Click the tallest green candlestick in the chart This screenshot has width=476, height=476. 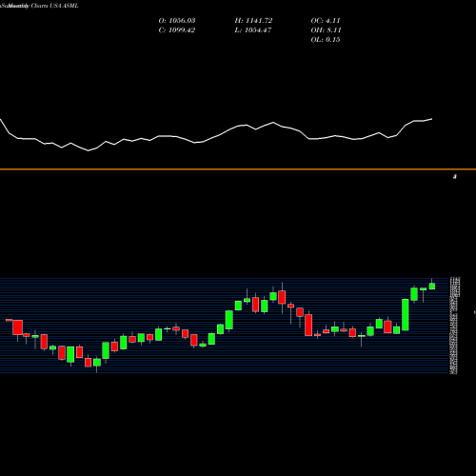pyautogui.click(x=406, y=314)
